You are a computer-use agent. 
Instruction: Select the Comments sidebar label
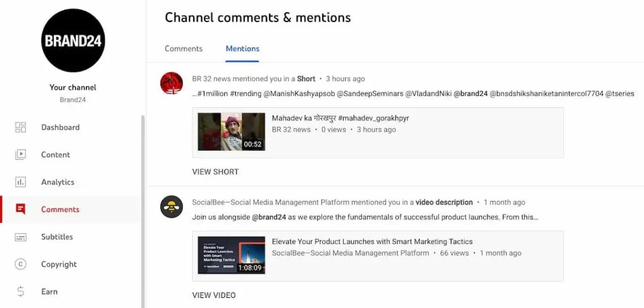pyautogui.click(x=60, y=209)
